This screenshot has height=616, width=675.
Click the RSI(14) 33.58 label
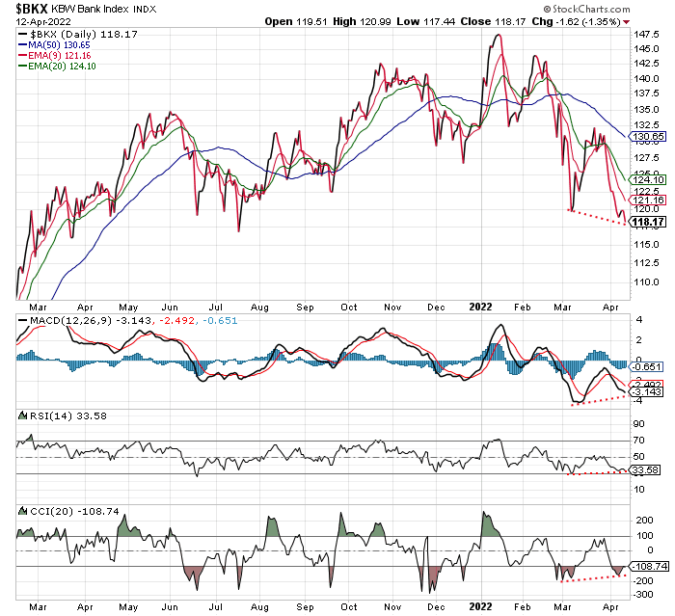68,416
